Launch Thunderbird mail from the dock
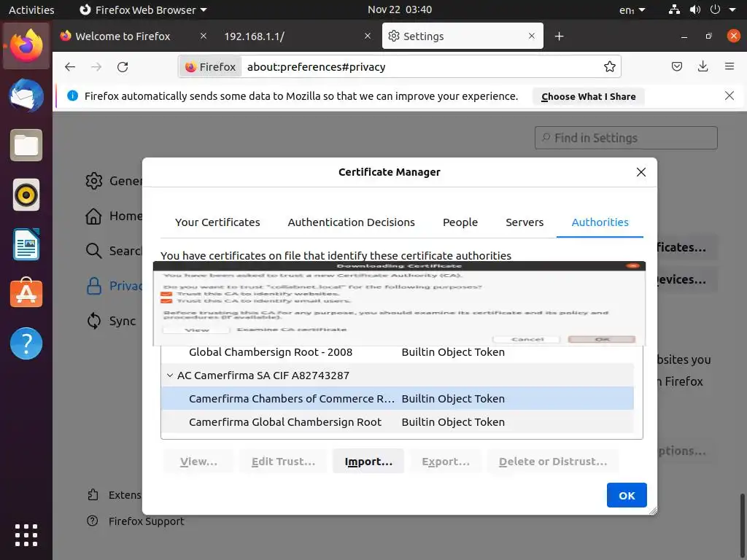The width and height of the screenshot is (747, 560). pyautogui.click(x=26, y=96)
